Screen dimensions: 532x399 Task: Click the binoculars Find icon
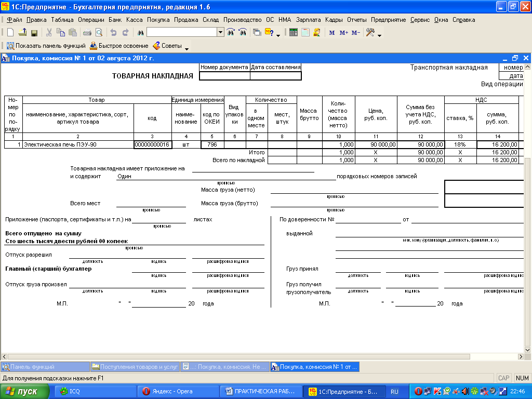(x=140, y=33)
